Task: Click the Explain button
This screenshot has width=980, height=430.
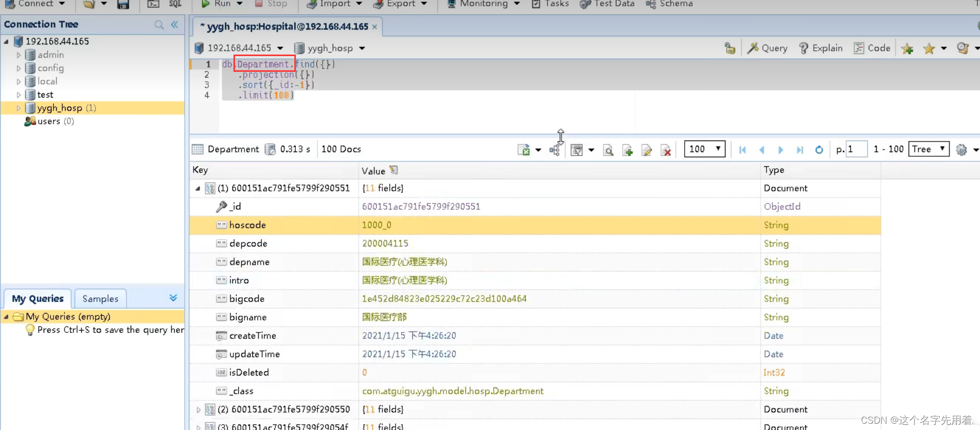Action: click(821, 48)
